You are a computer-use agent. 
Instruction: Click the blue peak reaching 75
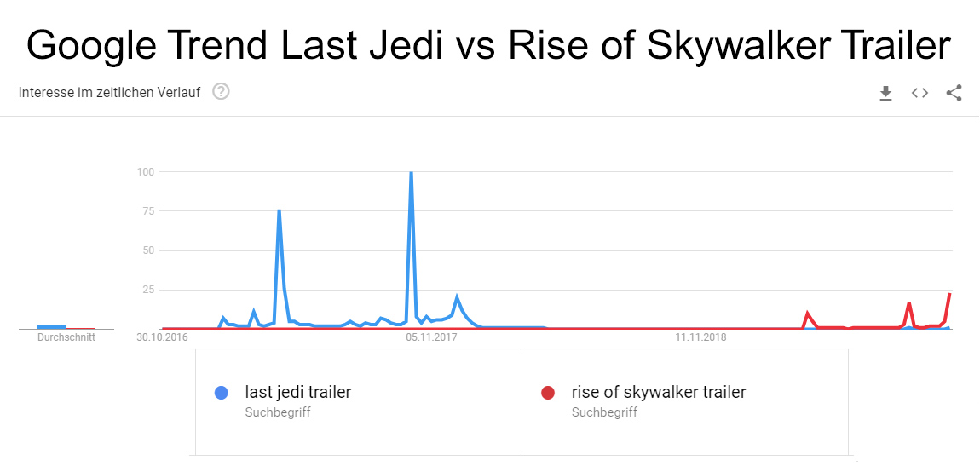coord(279,211)
